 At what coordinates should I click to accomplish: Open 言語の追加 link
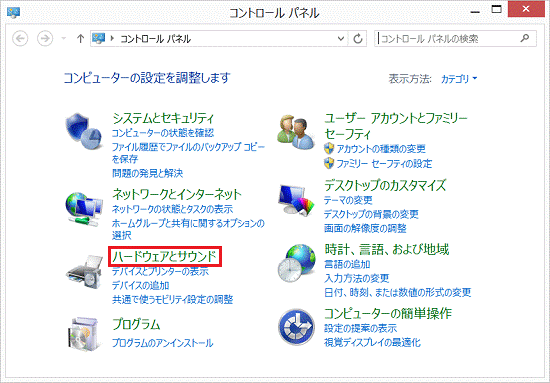coord(347,264)
